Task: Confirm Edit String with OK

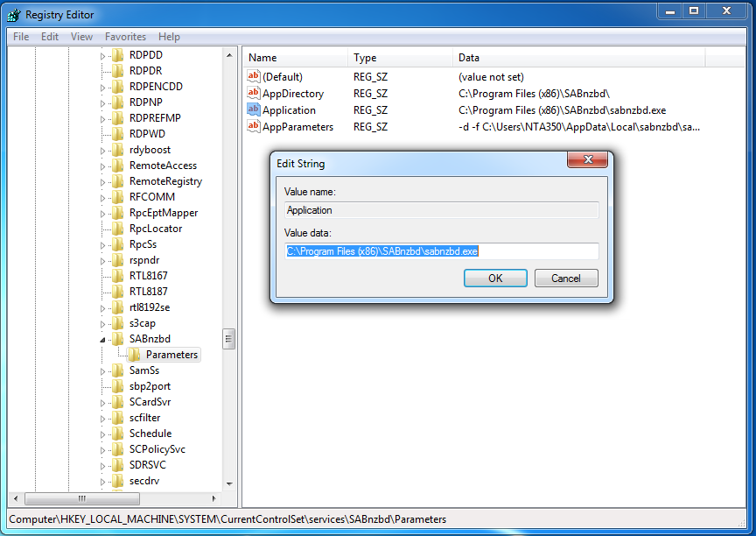Action: [x=495, y=278]
